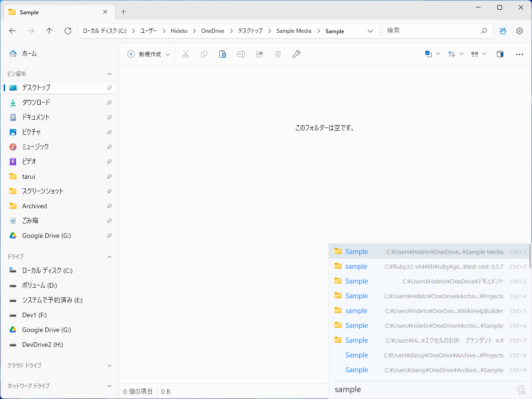Viewport: 532px width, 399px height.
Task: Toggle the preview pane icon
Action: tap(500, 54)
